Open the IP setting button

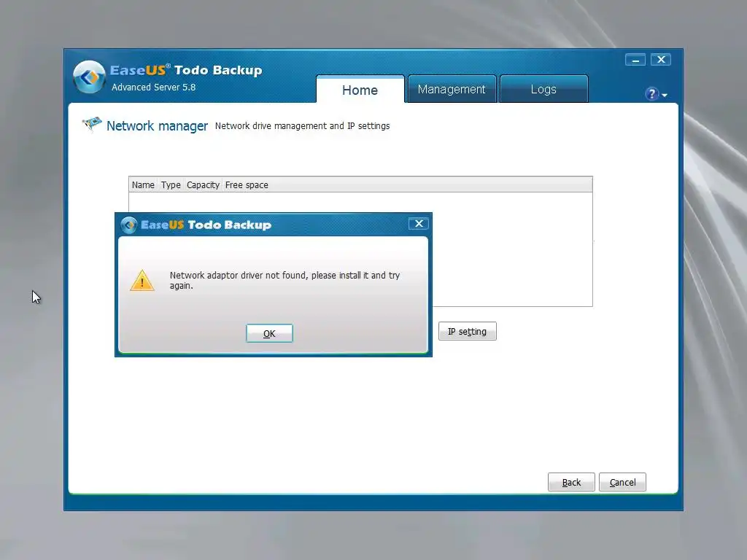coord(468,332)
